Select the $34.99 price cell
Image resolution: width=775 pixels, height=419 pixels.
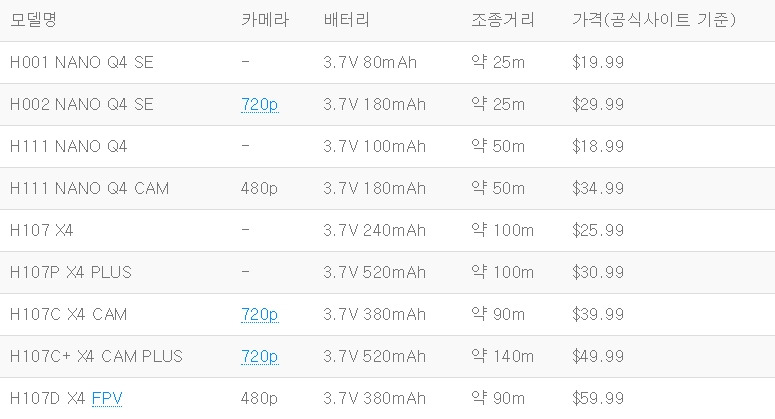click(x=598, y=188)
